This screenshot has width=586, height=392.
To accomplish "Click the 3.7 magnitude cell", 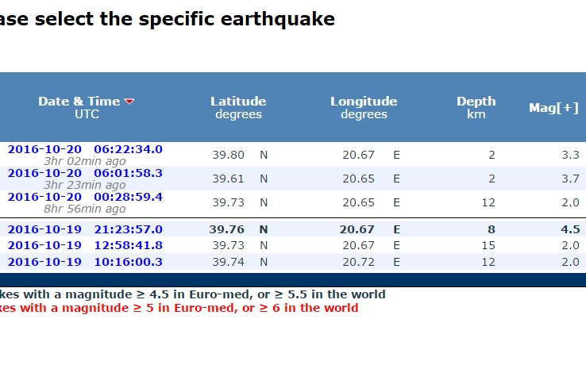I will pos(570,179).
